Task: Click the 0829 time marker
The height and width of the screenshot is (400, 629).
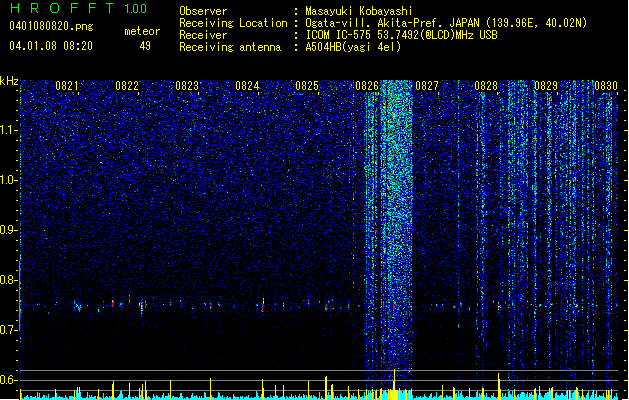Action: tap(546, 86)
